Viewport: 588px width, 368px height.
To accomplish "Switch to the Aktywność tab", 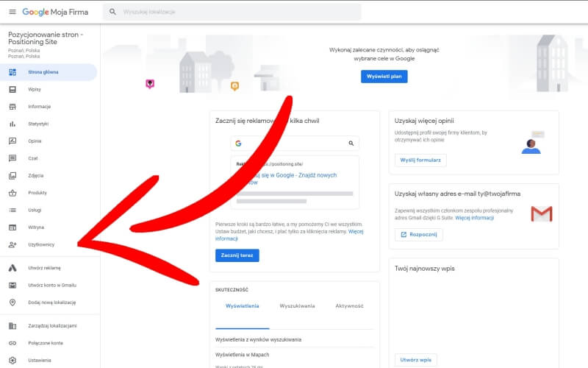I will coord(349,306).
